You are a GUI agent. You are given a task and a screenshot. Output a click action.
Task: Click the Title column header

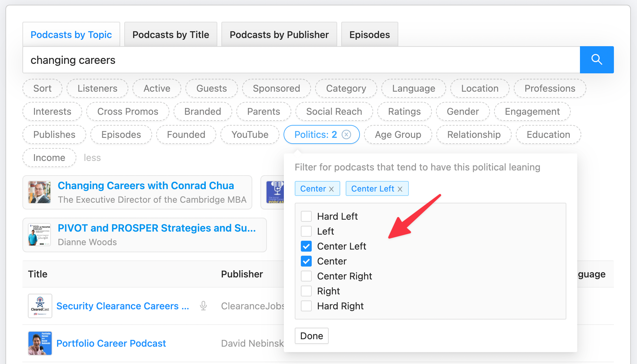[38, 274]
